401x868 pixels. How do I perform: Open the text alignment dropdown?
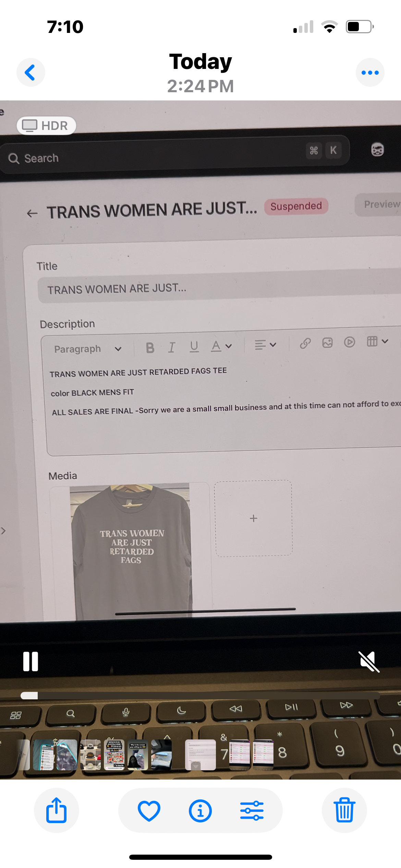coord(265,345)
